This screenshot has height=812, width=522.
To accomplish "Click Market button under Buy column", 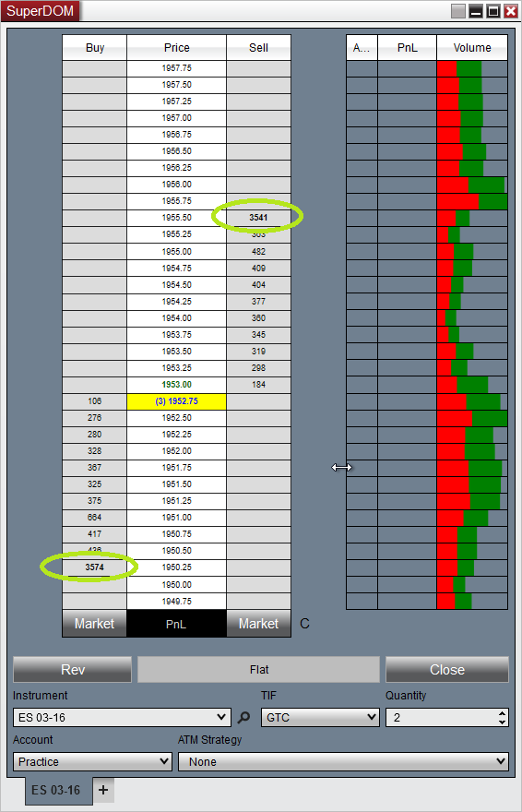I will coord(94,624).
